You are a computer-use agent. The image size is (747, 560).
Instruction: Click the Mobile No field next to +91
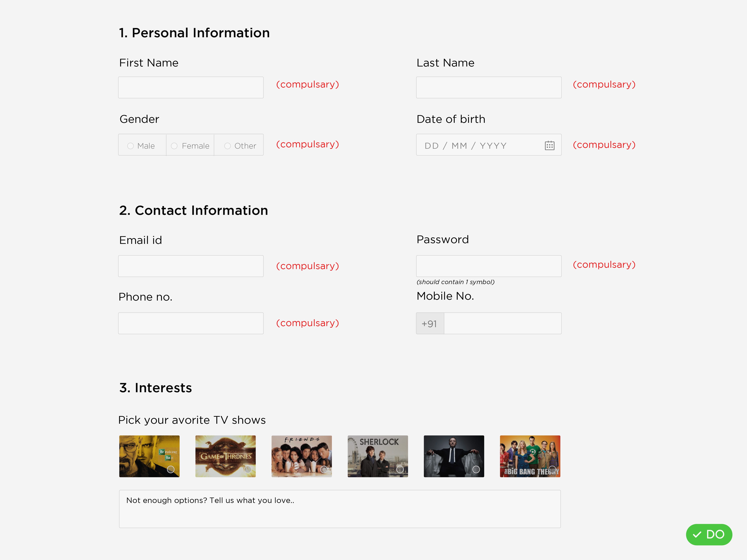[502, 323]
